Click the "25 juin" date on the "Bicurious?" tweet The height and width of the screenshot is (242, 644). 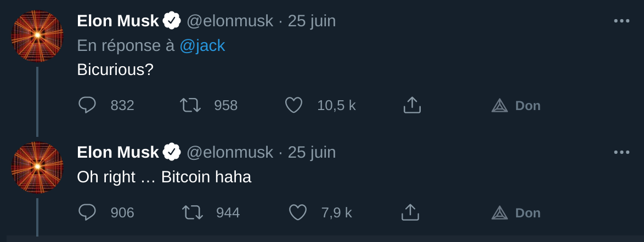[x=312, y=21]
